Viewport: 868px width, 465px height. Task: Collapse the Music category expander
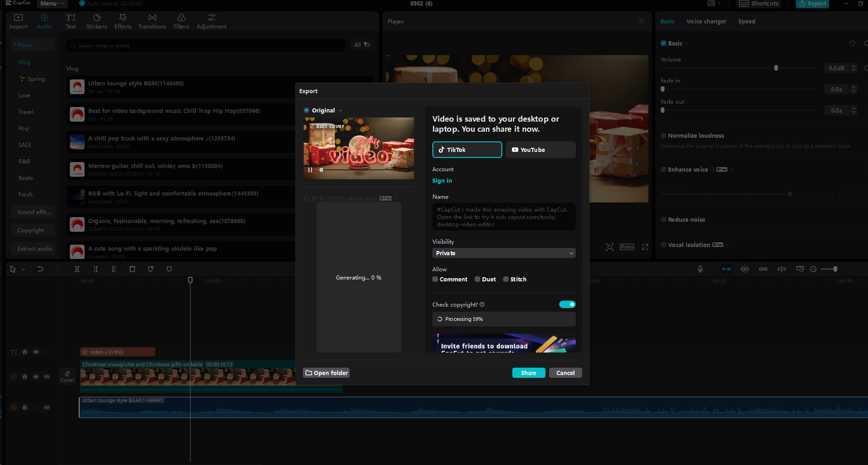tap(15, 45)
